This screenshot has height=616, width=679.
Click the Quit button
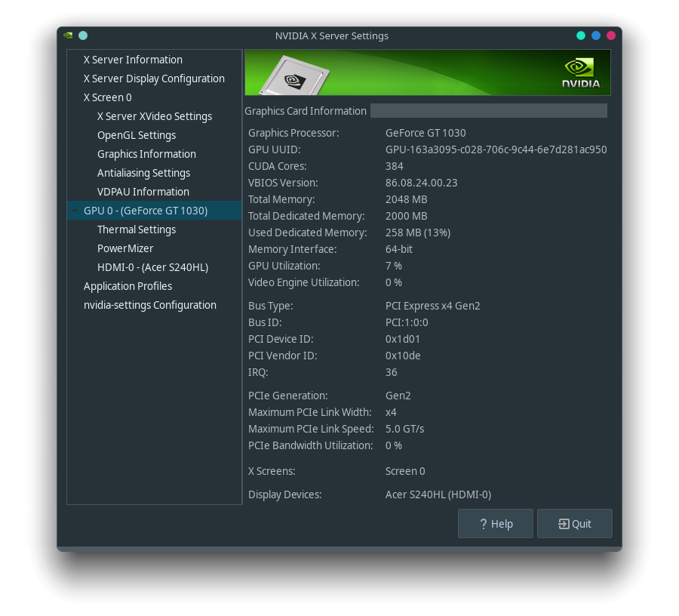tap(575, 524)
